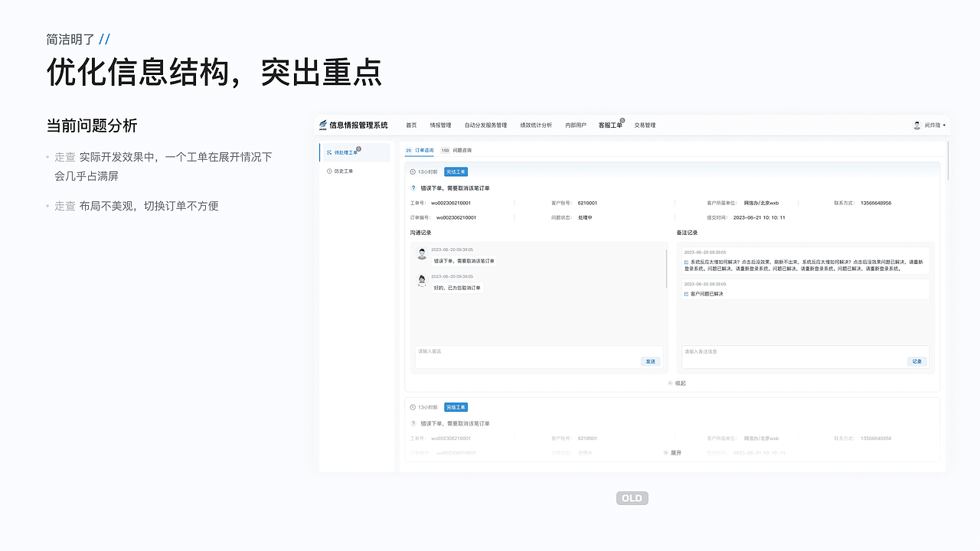Click the clock icon next to 13小时前
Image resolution: width=980 pixels, height=551 pixels.
point(413,171)
